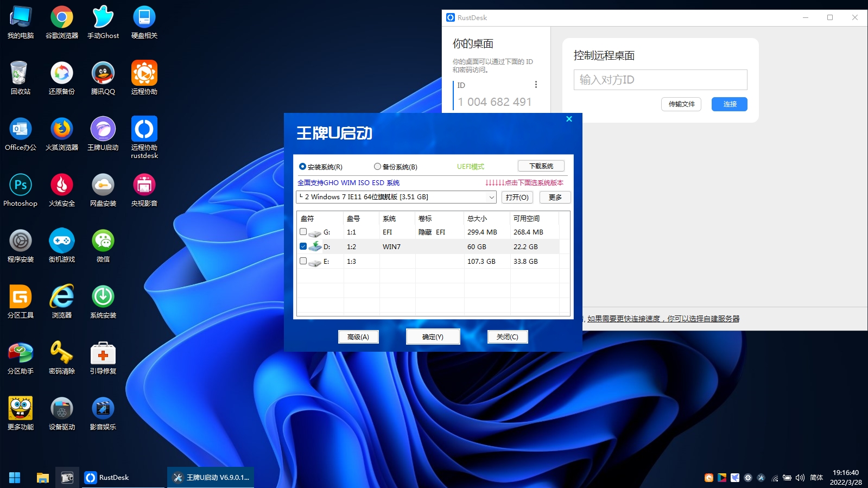Viewport: 868px width, 488px height.
Task: Click 下载系统 button
Action: [x=541, y=166]
